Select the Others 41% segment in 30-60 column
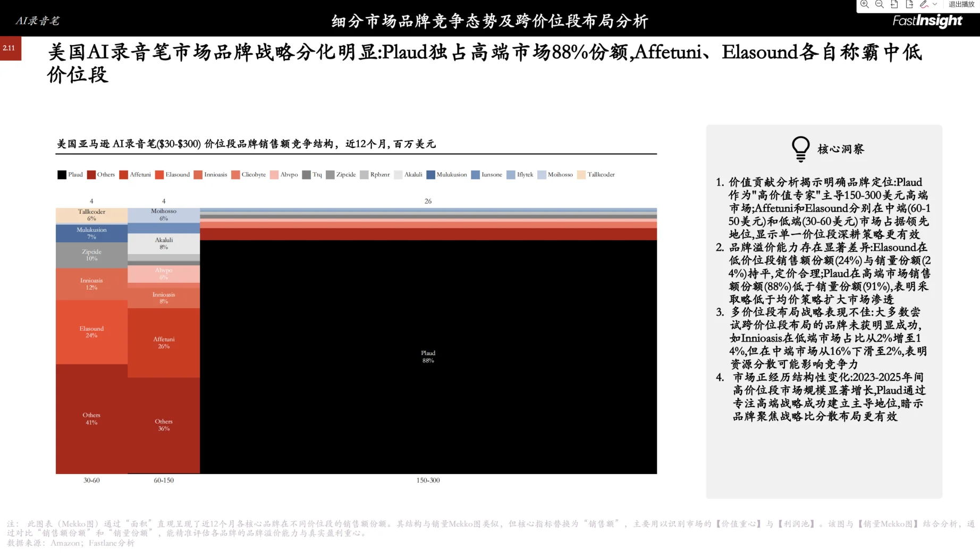Screen dimensions: 980x558 [x=91, y=419]
